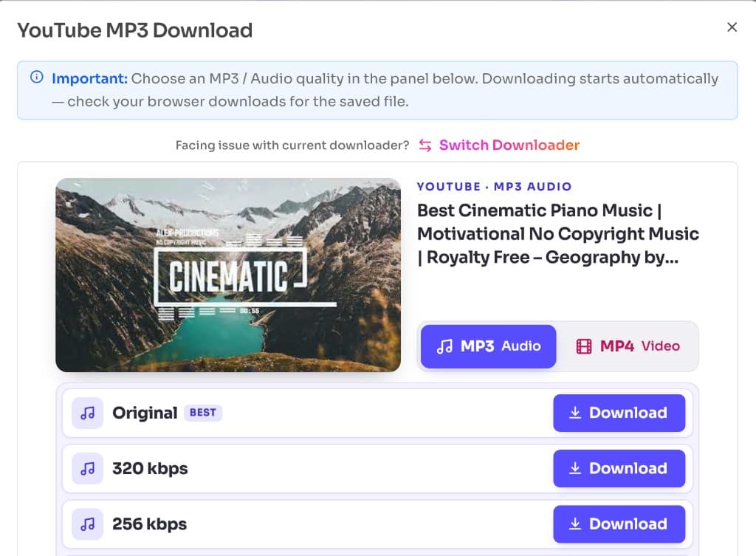Open the Cinematic video thumbnail
Image resolution: width=756 pixels, height=556 pixels.
click(228, 275)
